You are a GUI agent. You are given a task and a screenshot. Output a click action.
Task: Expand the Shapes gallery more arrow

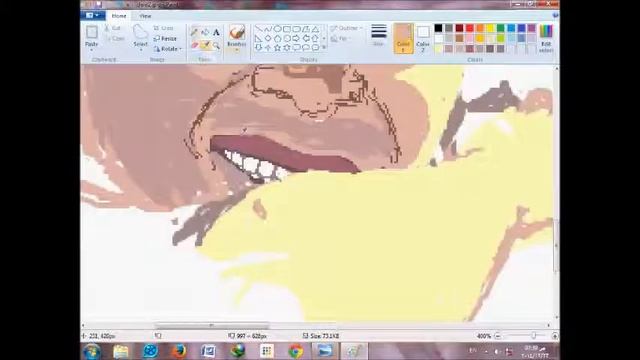pos(324,48)
